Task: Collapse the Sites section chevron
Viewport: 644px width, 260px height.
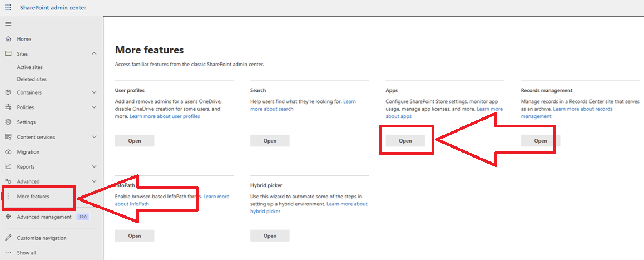Action: [x=94, y=54]
